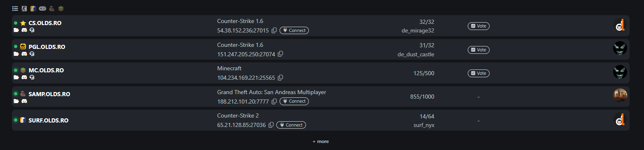The image size is (644, 150).
Task: Filter servers by the Minecraft block icon
Action: [x=61, y=8]
